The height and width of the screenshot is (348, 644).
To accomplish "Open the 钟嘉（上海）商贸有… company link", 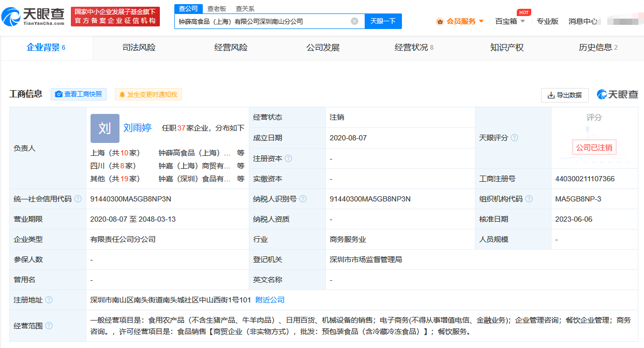I will tap(194, 166).
